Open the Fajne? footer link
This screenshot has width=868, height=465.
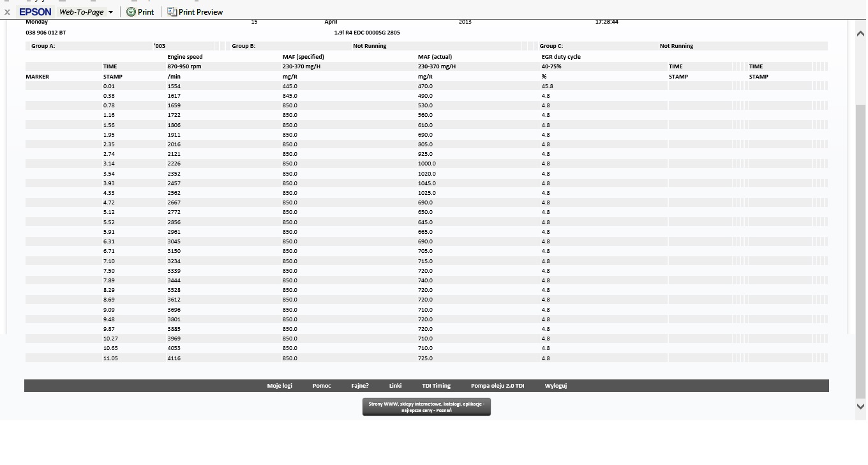pyautogui.click(x=360, y=386)
